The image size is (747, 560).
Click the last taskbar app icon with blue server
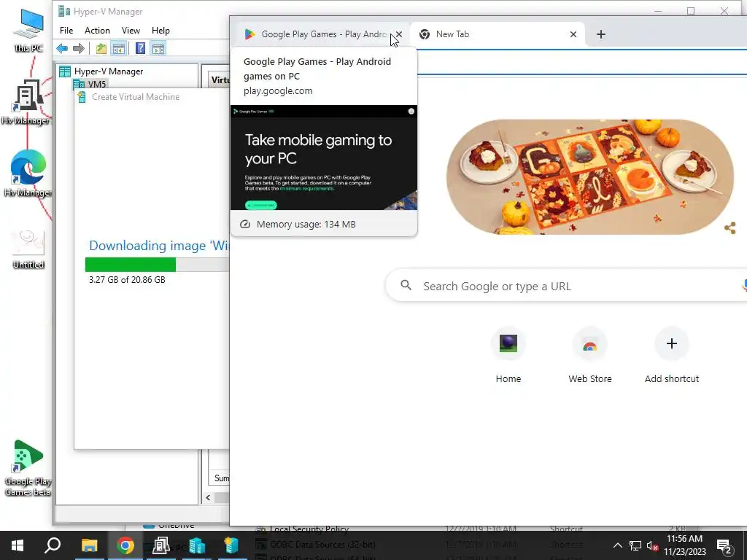231,545
